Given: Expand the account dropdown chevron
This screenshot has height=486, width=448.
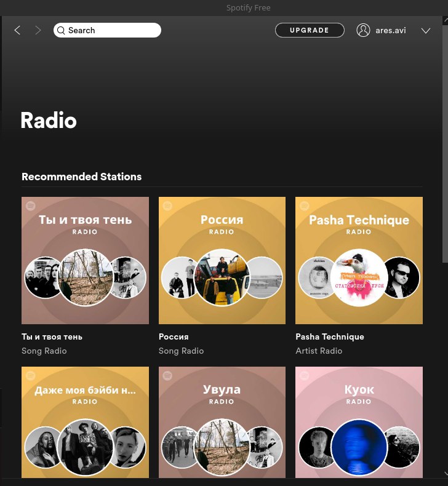Looking at the screenshot, I should [426, 31].
